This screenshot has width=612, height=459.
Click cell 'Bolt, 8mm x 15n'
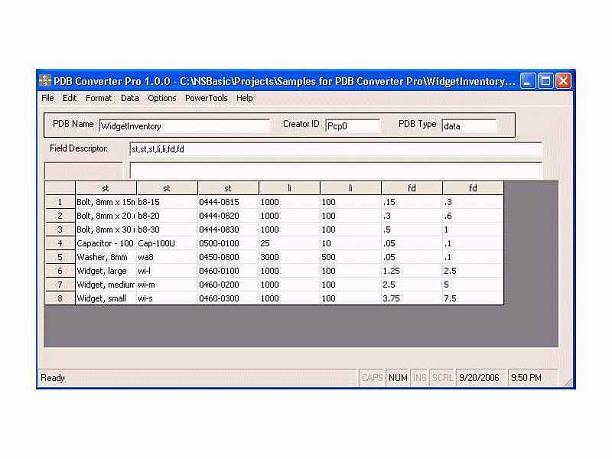pos(106,202)
